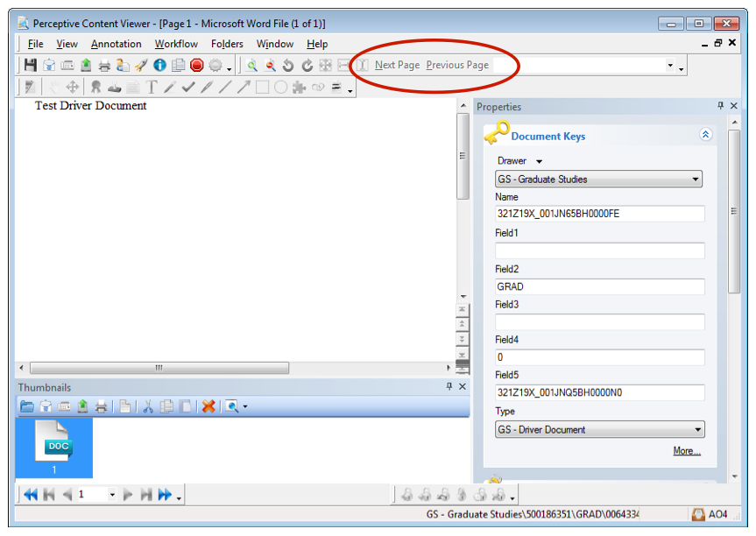This screenshot has height=536, width=756.
Task: Click the zoom in magnifier icon
Action: (x=251, y=65)
